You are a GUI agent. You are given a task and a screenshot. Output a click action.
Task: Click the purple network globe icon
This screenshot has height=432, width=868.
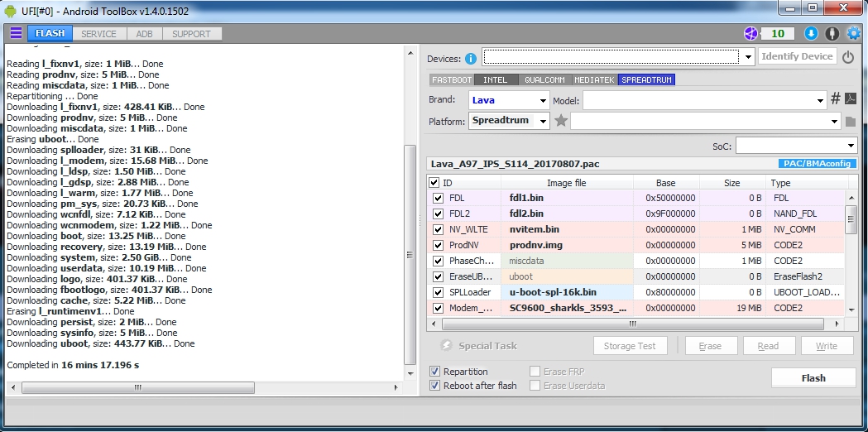[751, 34]
